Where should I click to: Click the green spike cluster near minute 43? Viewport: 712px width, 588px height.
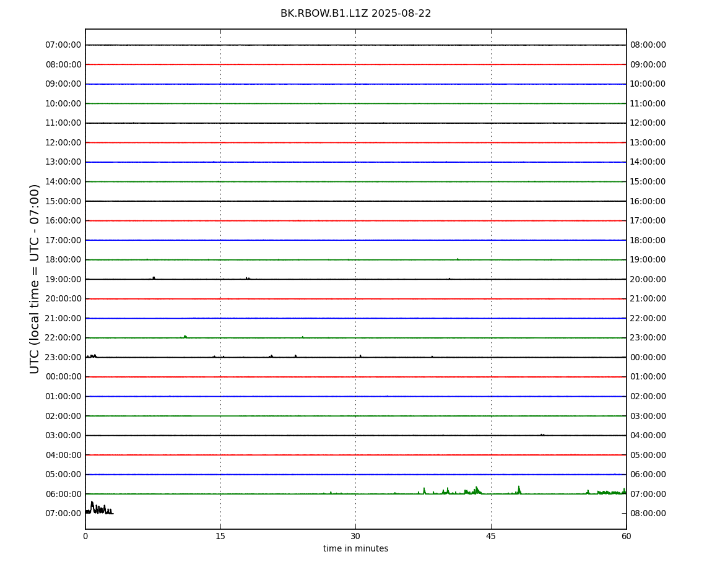click(x=473, y=491)
